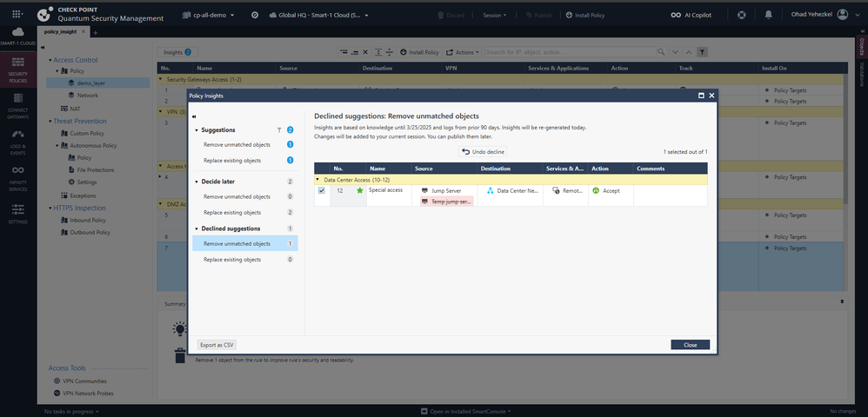Screen dimensions: 868x417
Task: Add a new tab with plus icon
Action: tap(95, 33)
